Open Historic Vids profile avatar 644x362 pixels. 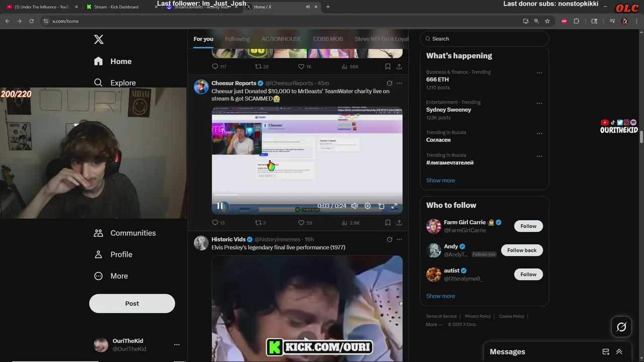click(x=201, y=243)
